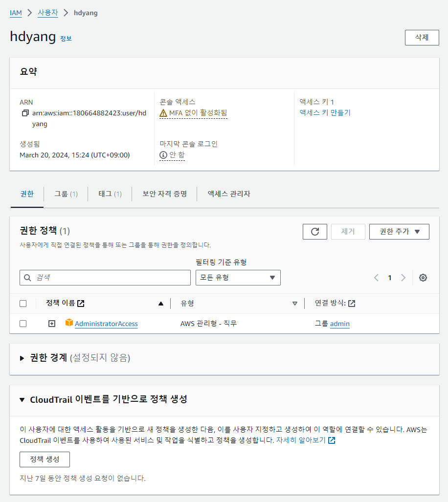Go to next page of policies
The height and width of the screenshot is (502, 448).
tap(403, 278)
